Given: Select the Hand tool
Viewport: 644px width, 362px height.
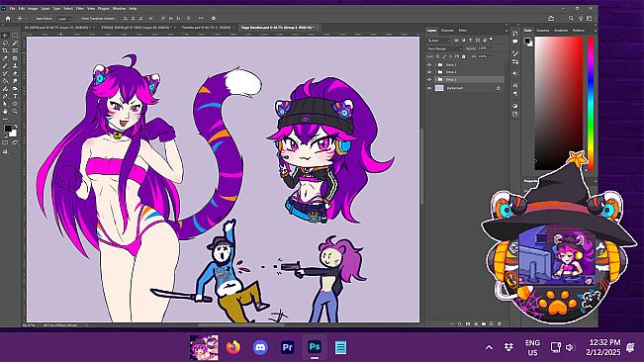Looking at the screenshot, I should pos(5,111).
